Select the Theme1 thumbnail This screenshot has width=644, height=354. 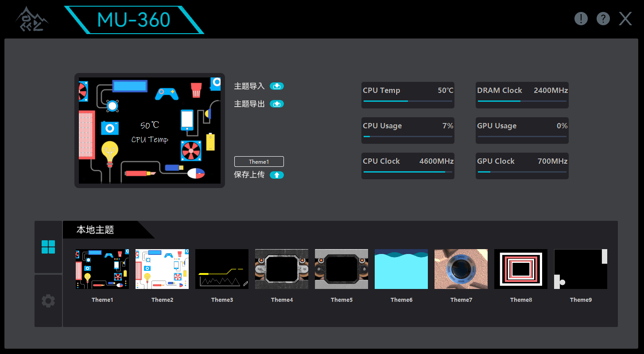click(x=102, y=269)
